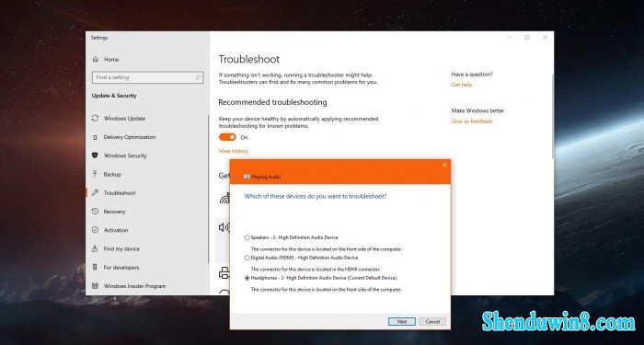The image size is (644, 345).
Task: Close the Playing Audio troubleshooter dialog
Action: (444, 165)
